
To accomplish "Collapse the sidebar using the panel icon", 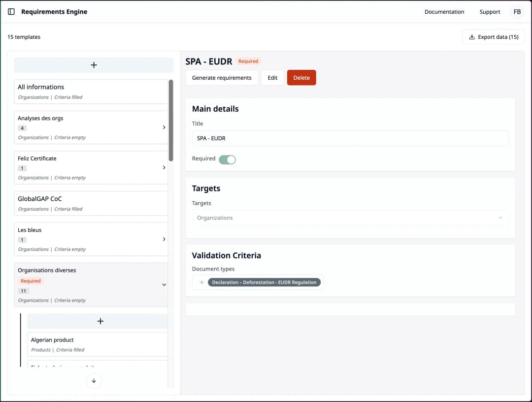I will [11, 11].
